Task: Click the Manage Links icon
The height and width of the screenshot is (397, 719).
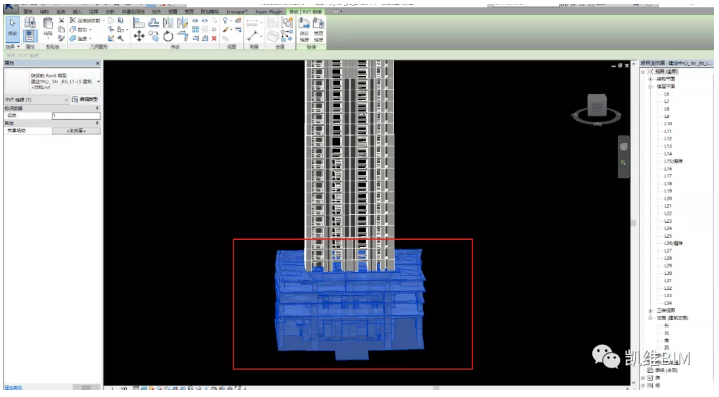Action: pyautogui.click(x=319, y=30)
